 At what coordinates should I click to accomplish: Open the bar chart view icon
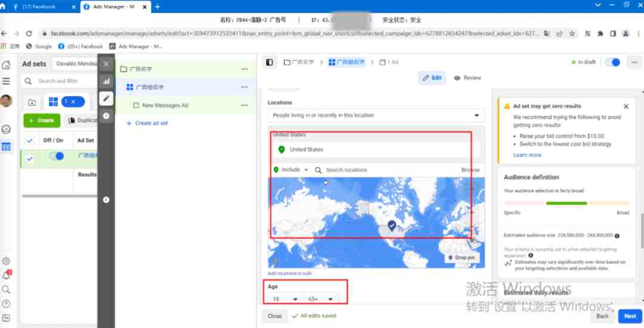tap(106, 81)
